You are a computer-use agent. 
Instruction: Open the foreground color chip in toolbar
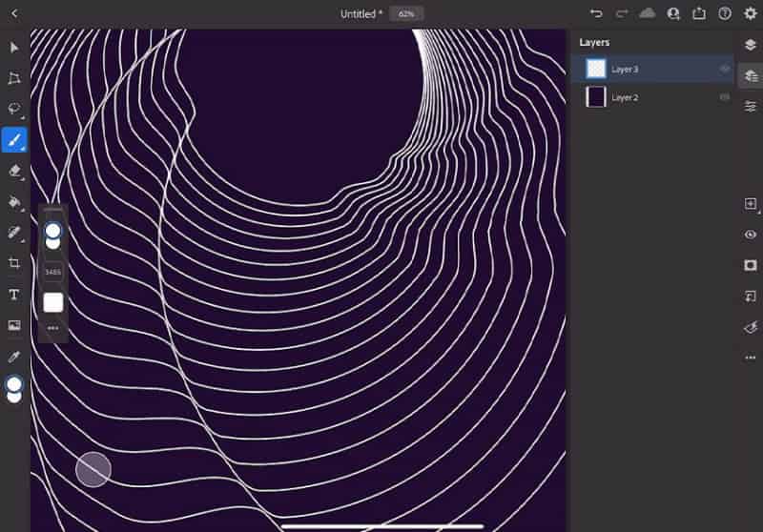click(14, 384)
